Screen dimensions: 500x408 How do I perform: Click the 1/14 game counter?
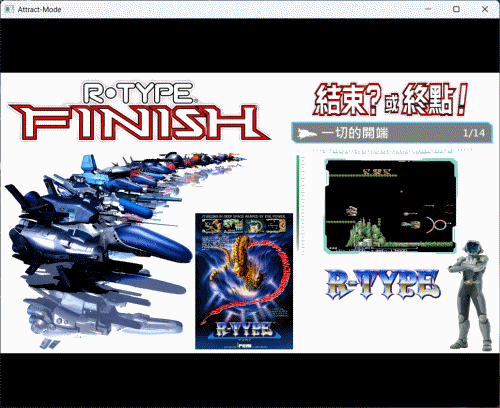(474, 133)
